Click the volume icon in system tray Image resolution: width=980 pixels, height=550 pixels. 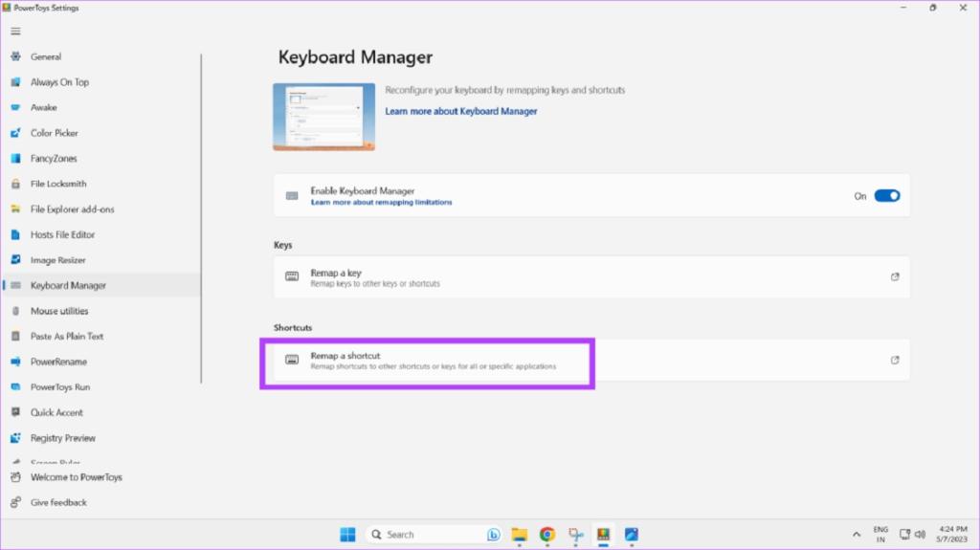(920, 535)
